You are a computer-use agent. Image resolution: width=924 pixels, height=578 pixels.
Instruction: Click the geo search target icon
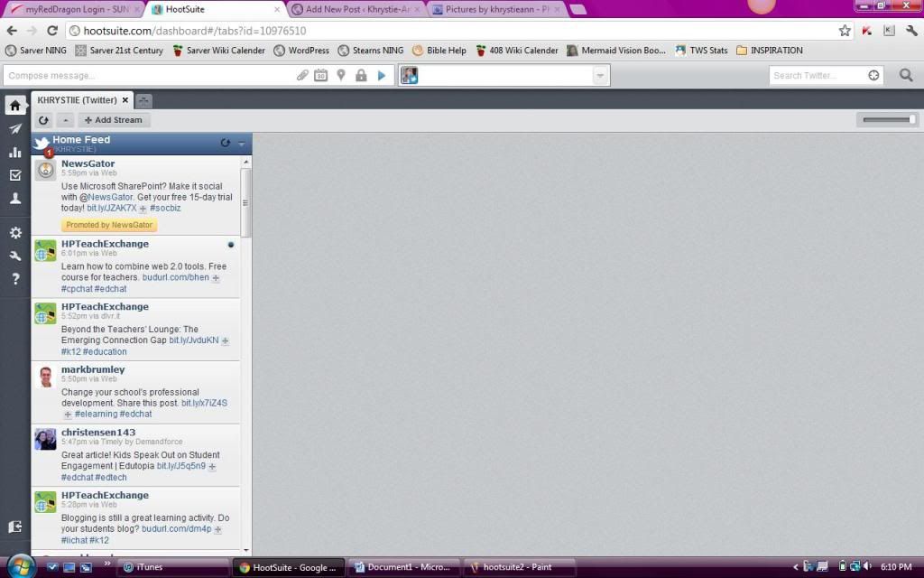873,76
